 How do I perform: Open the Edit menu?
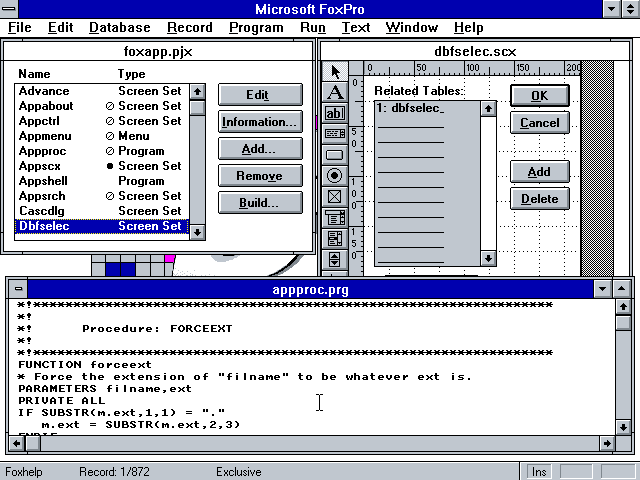[x=60, y=27]
